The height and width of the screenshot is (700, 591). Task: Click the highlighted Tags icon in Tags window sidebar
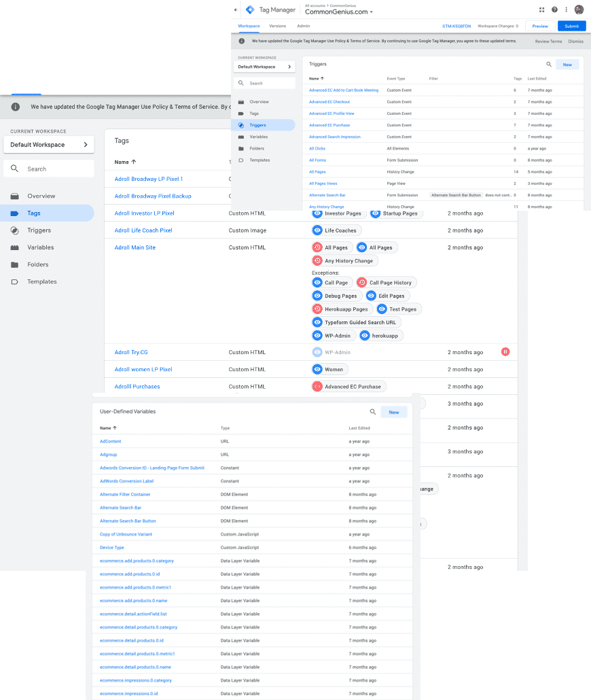pyautogui.click(x=15, y=213)
